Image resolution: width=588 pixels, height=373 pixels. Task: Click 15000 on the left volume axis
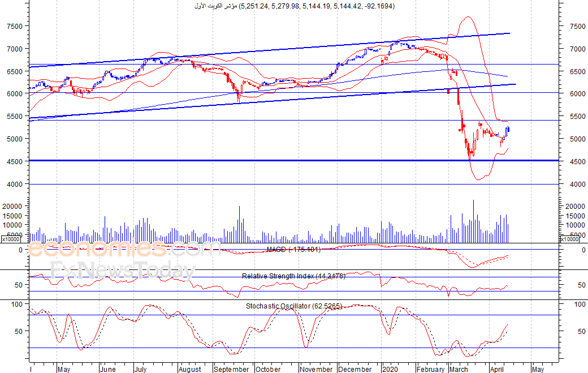click(x=12, y=216)
